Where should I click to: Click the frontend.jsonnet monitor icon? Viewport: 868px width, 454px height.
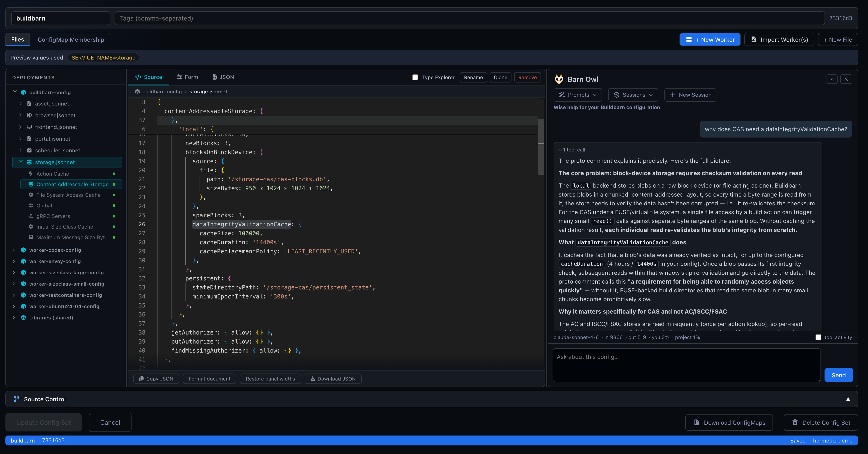pos(29,127)
